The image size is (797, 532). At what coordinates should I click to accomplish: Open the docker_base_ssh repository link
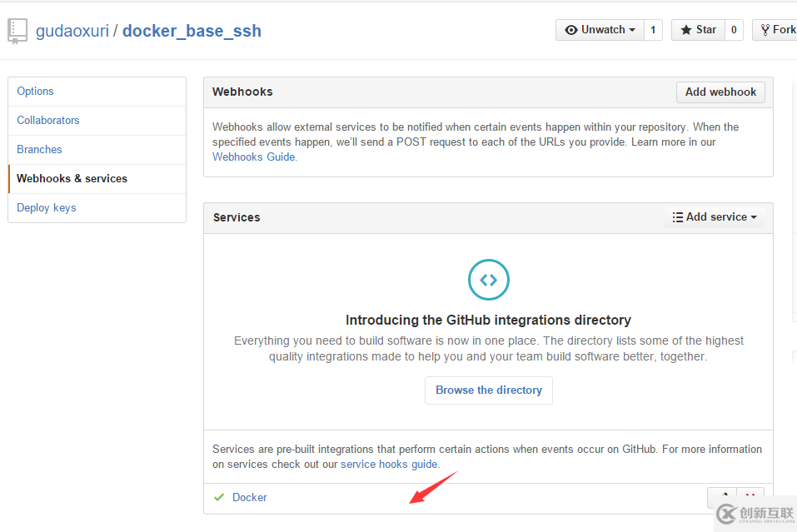click(192, 31)
